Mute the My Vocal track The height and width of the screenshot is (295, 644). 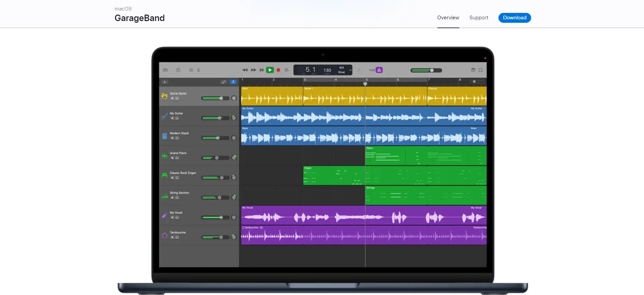click(172, 217)
